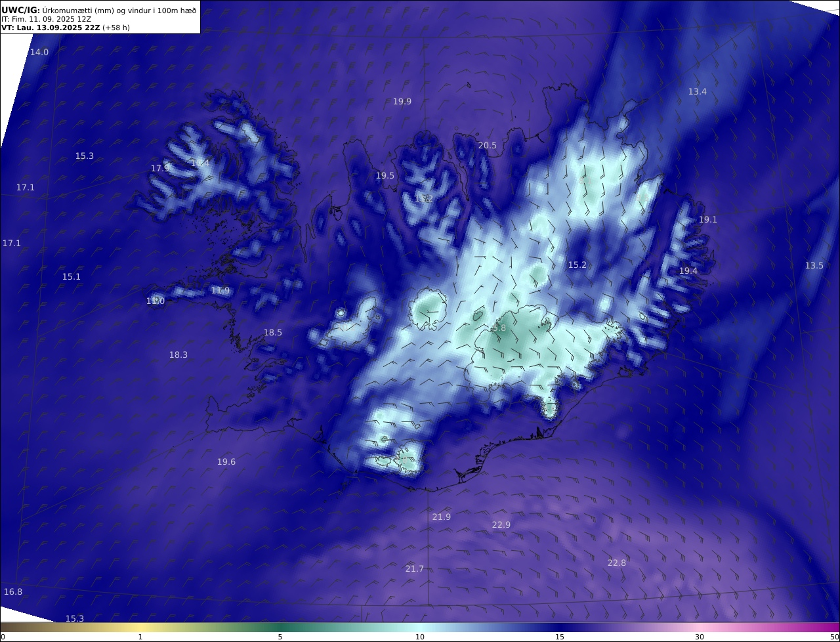840x642 pixels.
Task: Click the value label 17.9
Action: 160,169
